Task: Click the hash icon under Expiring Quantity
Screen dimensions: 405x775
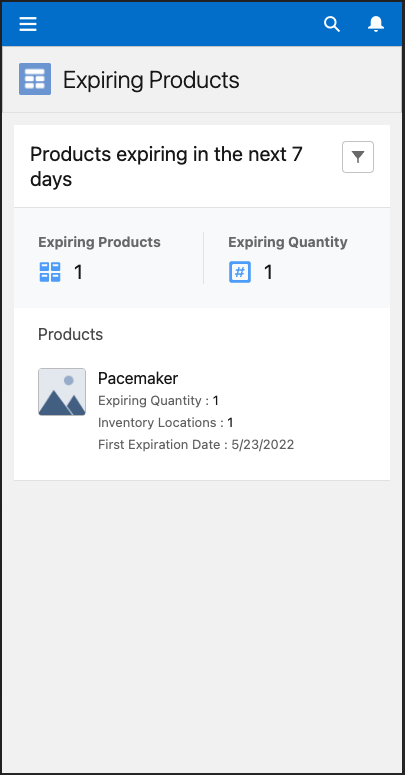Action: click(240, 272)
